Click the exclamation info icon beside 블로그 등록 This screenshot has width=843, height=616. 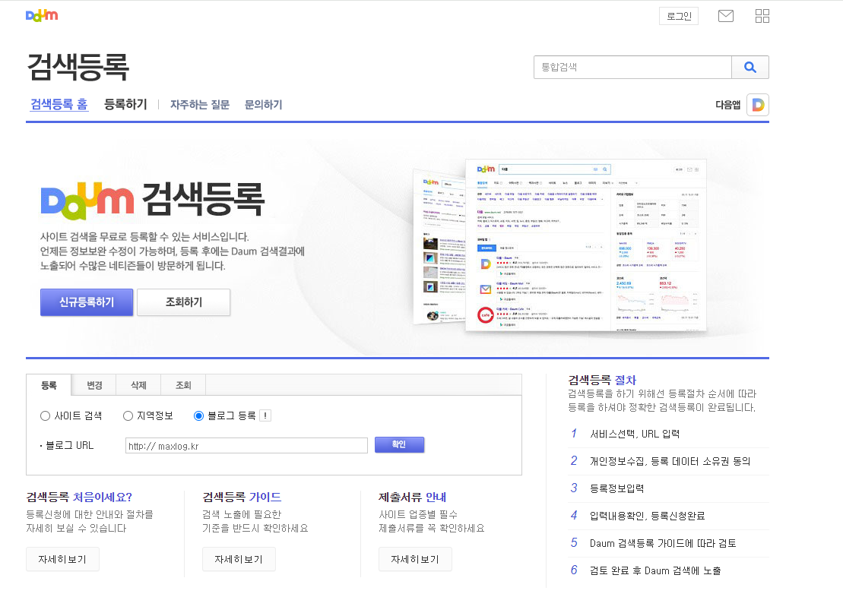click(x=265, y=415)
